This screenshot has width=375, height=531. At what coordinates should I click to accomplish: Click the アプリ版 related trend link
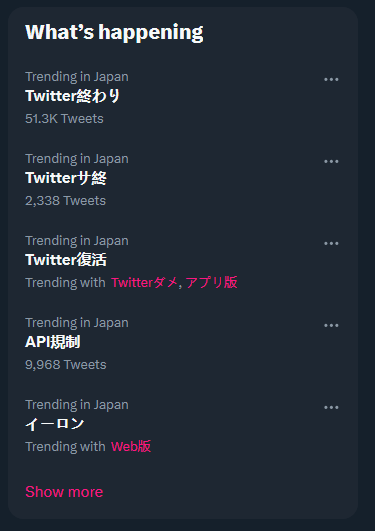point(211,282)
